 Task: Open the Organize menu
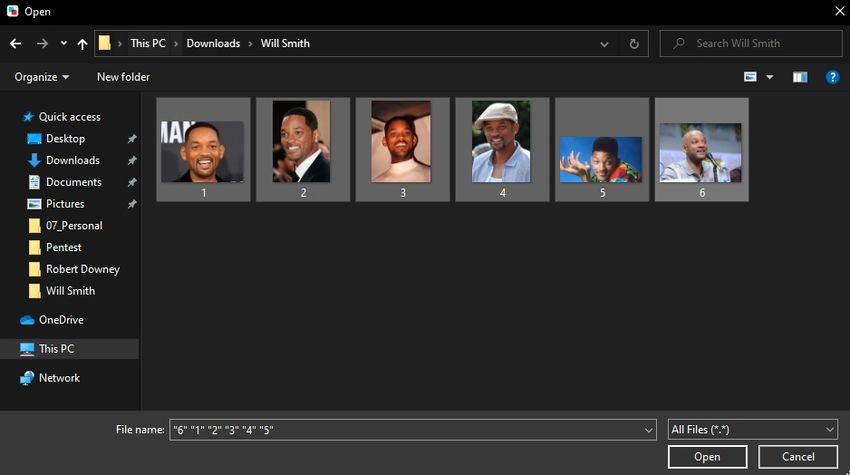pos(42,77)
